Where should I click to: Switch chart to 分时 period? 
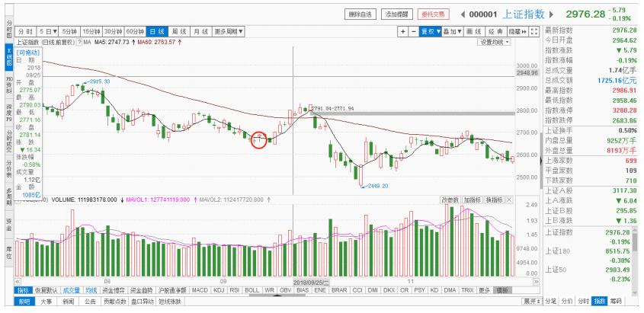coord(25,31)
